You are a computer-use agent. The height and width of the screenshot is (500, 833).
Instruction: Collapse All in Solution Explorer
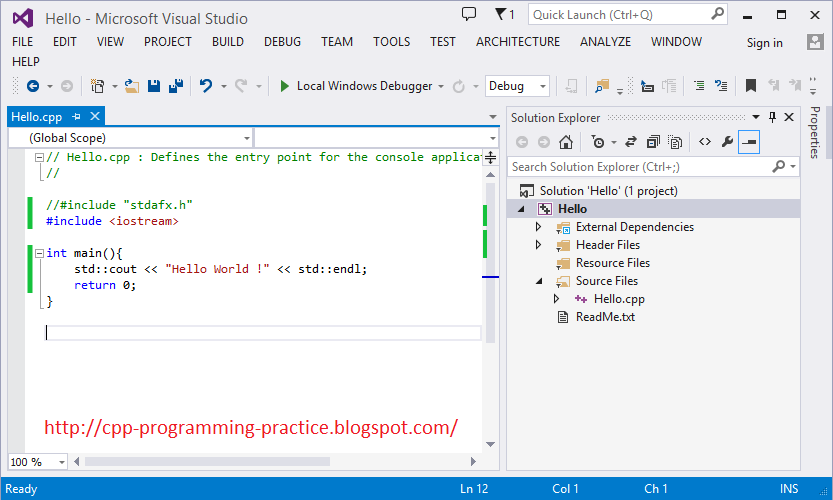(x=653, y=142)
